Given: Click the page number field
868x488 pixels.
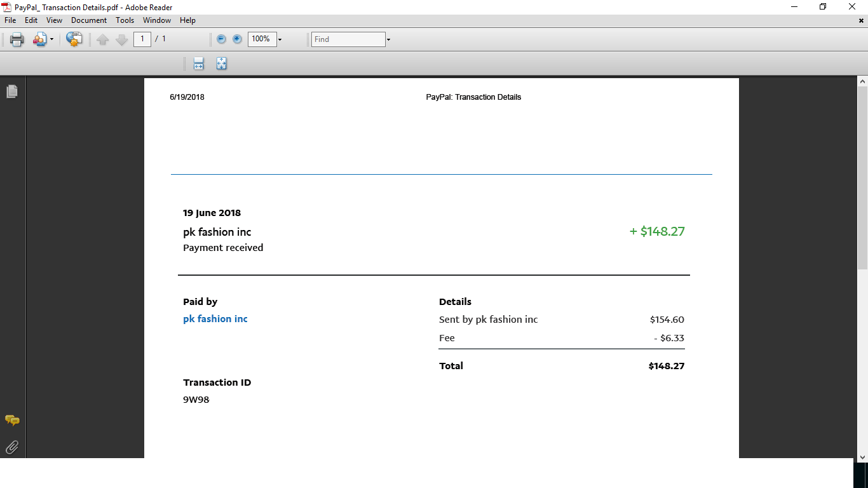Looking at the screenshot, I should coord(142,39).
